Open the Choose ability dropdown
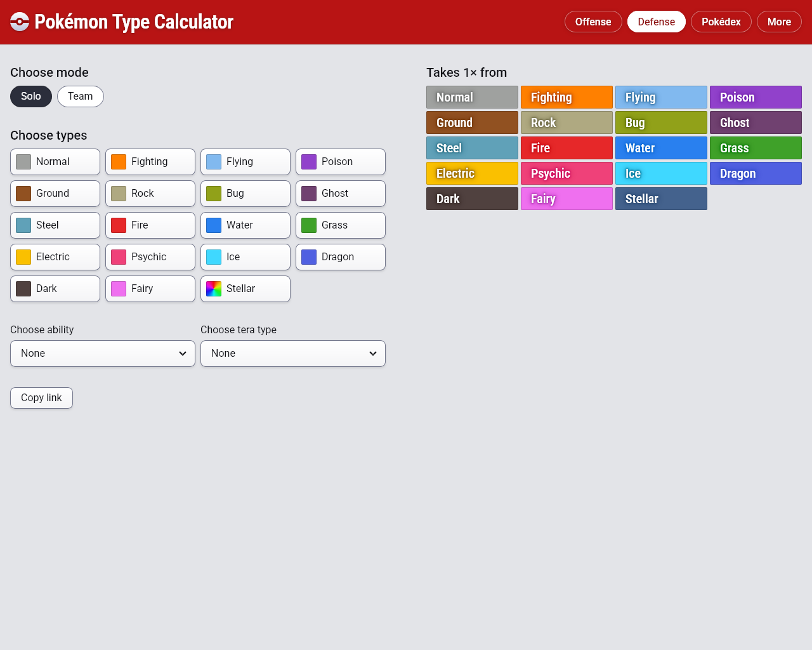 [x=103, y=354]
